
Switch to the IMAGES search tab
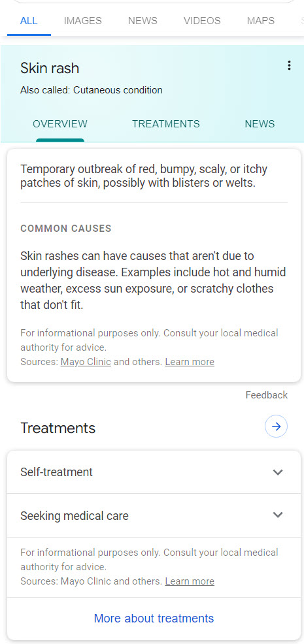[x=82, y=20]
